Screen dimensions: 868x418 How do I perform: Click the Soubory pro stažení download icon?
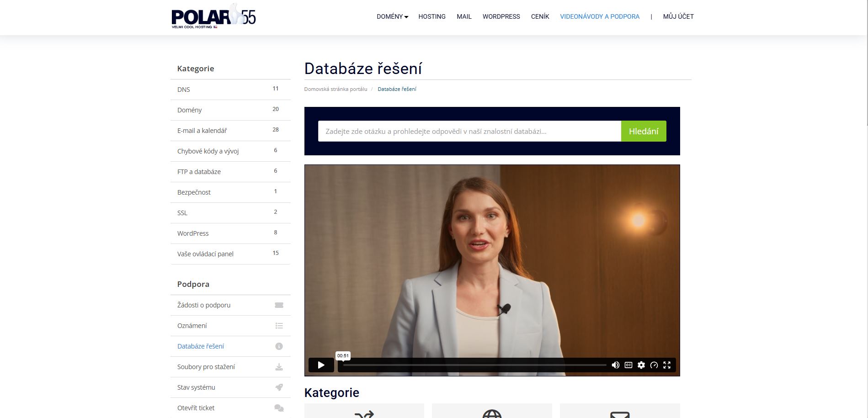pos(279,367)
